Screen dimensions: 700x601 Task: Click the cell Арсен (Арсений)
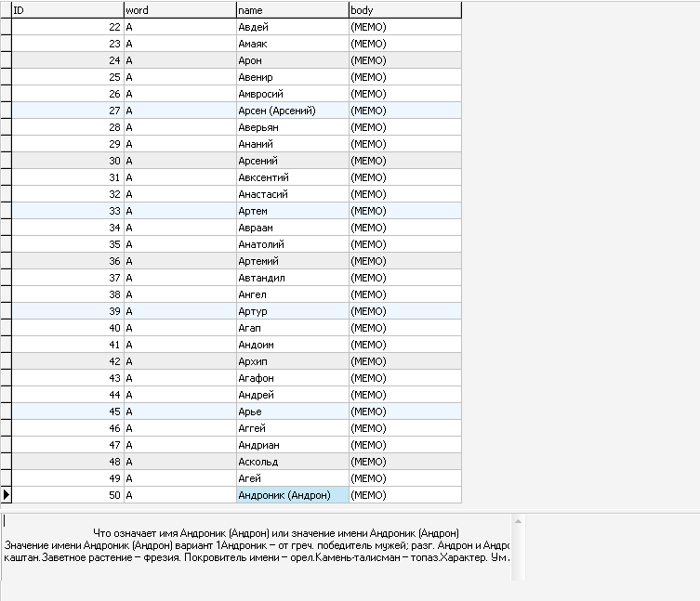(x=292, y=111)
